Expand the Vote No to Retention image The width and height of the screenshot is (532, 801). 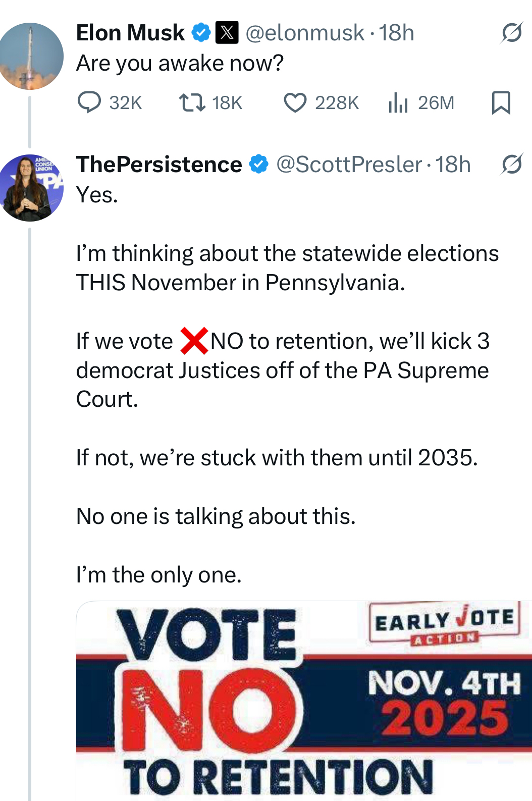(304, 701)
